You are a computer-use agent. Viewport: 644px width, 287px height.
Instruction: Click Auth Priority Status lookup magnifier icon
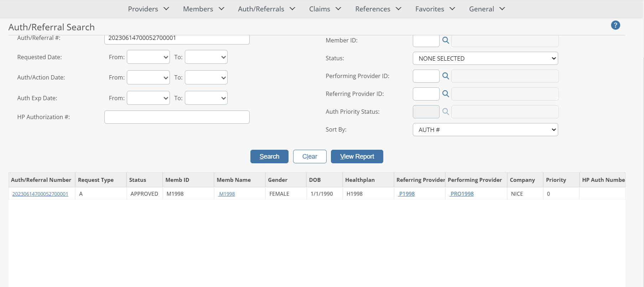pyautogui.click(x=445, y=112)
